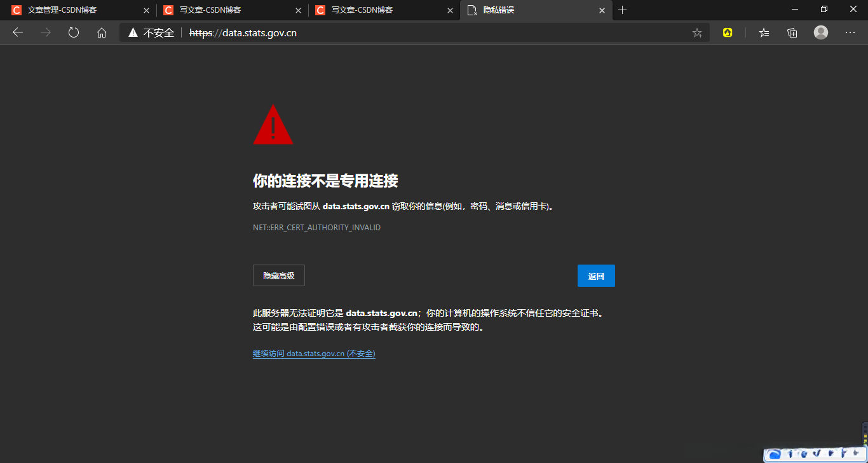This screenshot has width=868, height=463.
Task: Collapse advanced details with 隐藏高级
Action: (x=278, y=275)
